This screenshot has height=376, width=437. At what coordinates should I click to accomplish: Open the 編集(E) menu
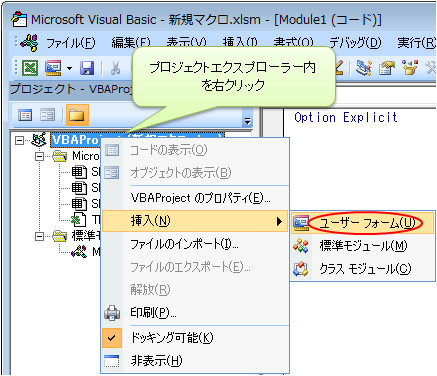pyautogui.click(x=131, y=43)
